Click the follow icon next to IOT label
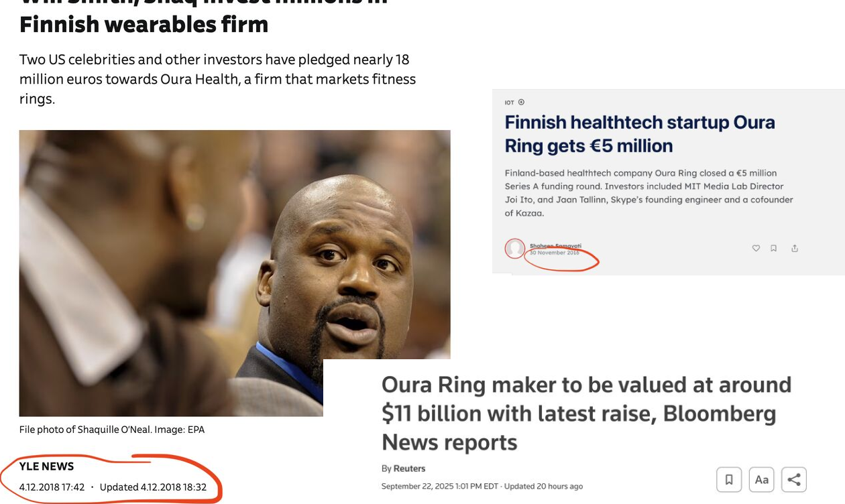This screenshot has height=504, width=845. pyautogui.click(x=520, y=101)
